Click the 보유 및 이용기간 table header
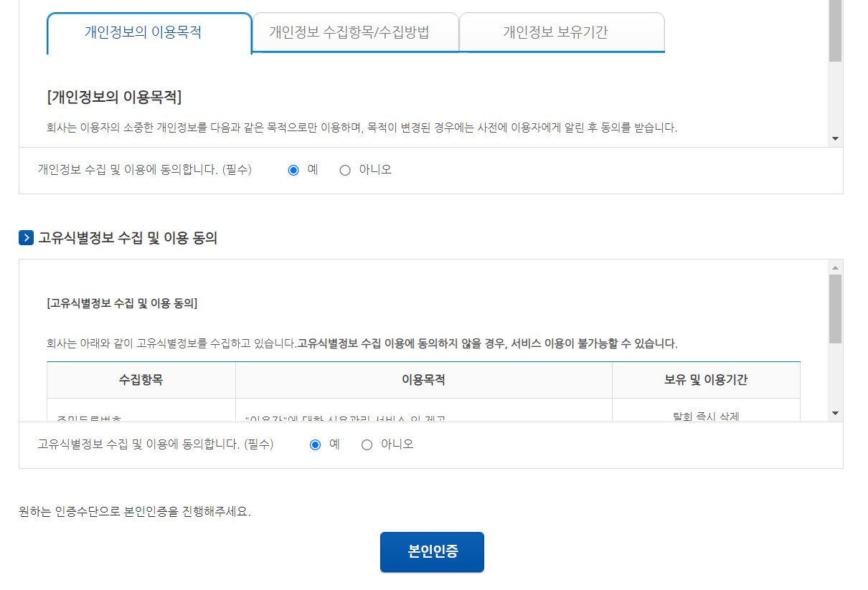This screenshot has height=590, width=868. point(706,380)
